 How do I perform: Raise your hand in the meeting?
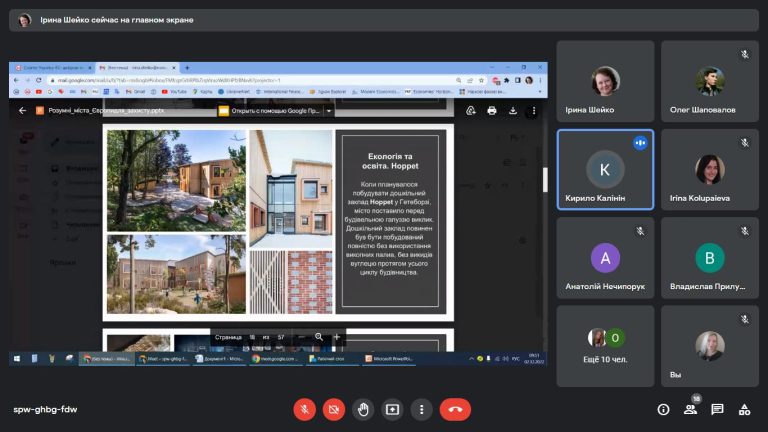[363, 409]
